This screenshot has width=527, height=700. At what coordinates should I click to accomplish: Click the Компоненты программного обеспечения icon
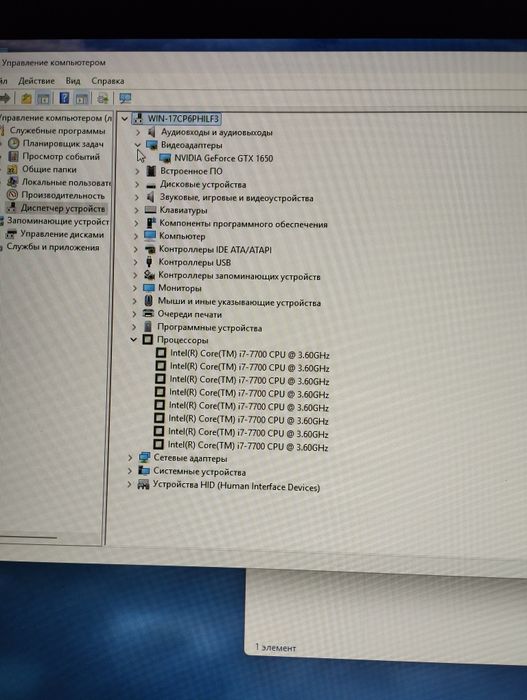click(151, 223)
